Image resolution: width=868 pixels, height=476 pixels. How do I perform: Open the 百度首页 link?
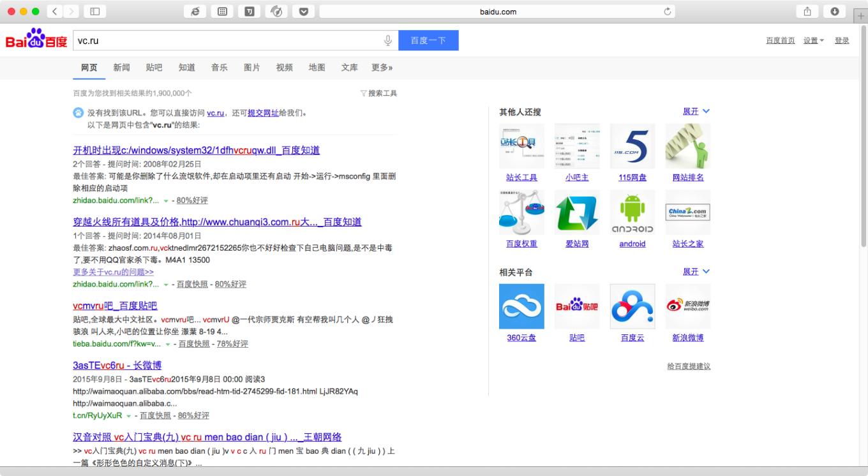(781, 41)
